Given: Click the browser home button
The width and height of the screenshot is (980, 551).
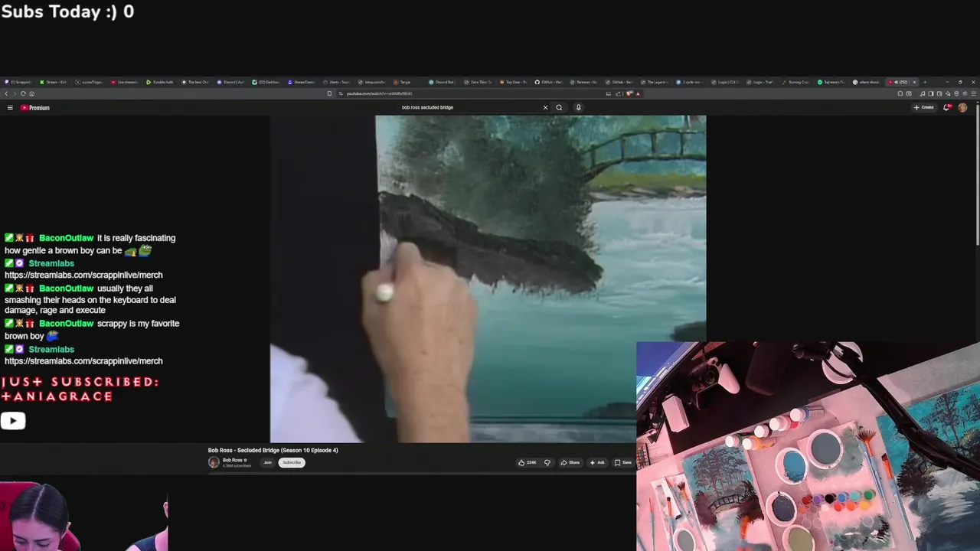Looking at the screenshot, I should [x=31, y=93].
